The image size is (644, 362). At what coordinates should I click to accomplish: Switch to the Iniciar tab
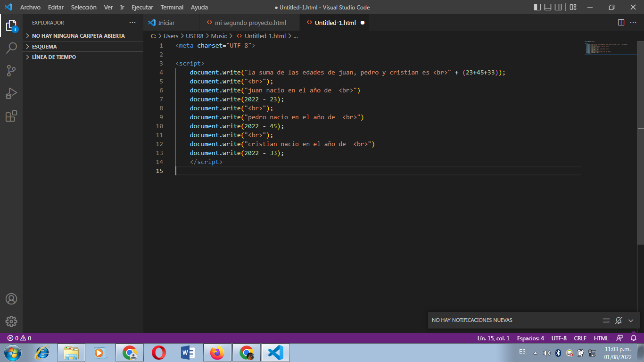(x=172, y=23)
